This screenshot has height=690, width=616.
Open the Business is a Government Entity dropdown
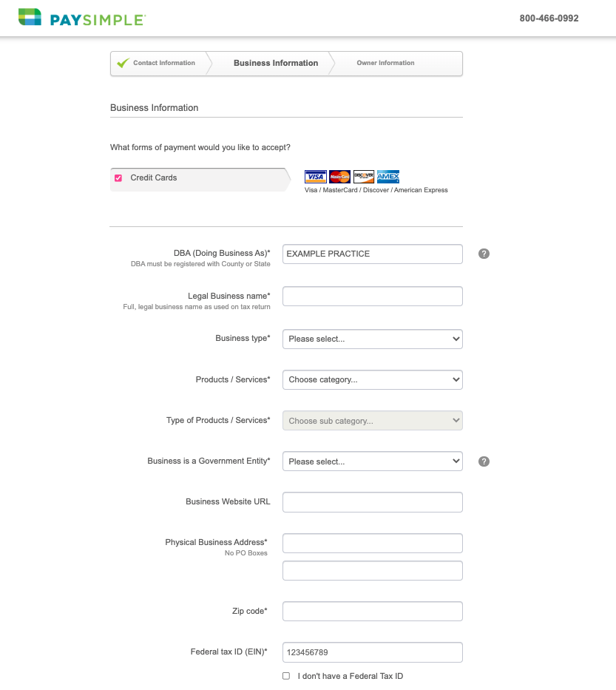[373, 461]
